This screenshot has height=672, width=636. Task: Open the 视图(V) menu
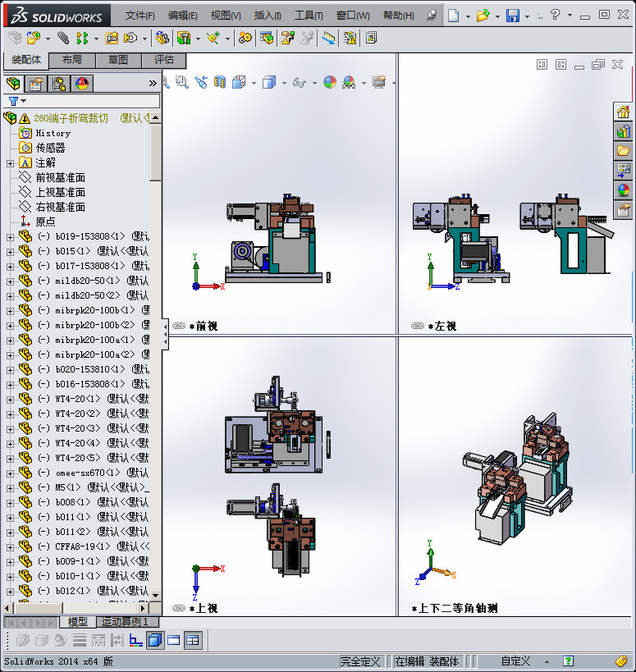pyautogui.click(x=226, y=16)
